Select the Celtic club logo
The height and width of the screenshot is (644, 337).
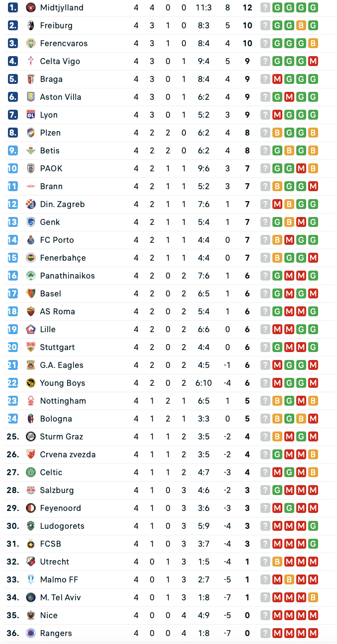click(x=30, y=472)
